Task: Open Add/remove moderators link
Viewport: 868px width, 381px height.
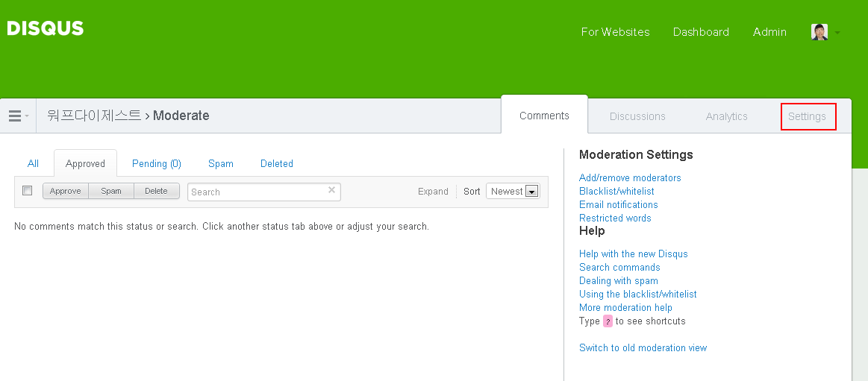Action: 630,177
